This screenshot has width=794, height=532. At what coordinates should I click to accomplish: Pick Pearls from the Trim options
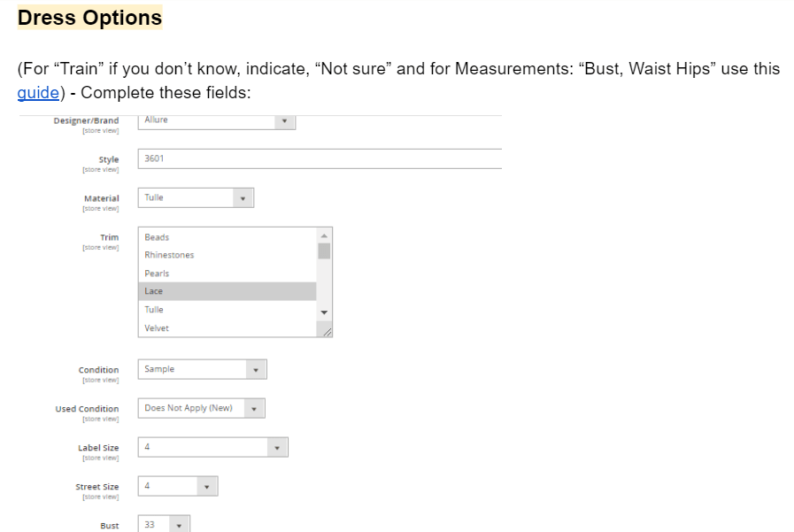(x=227, y=274)
